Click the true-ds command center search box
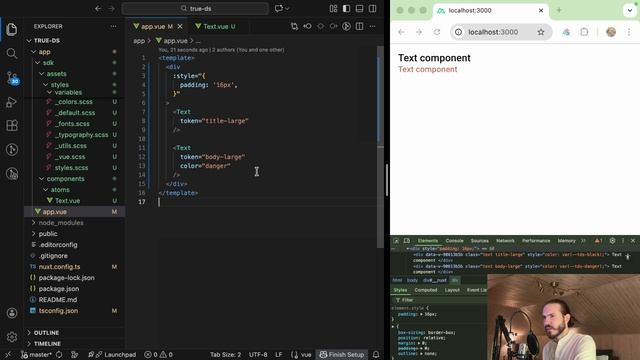 (195, 9)
